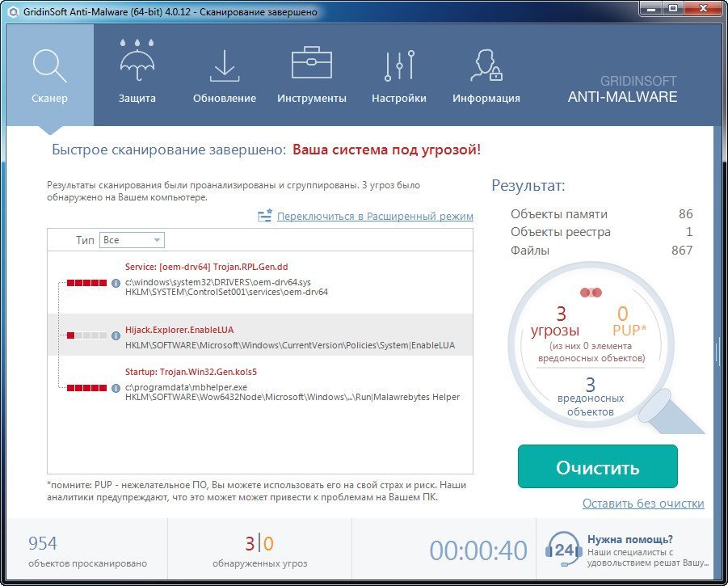
Task: Click the Нужна помощь? help text
Action: 630,540
